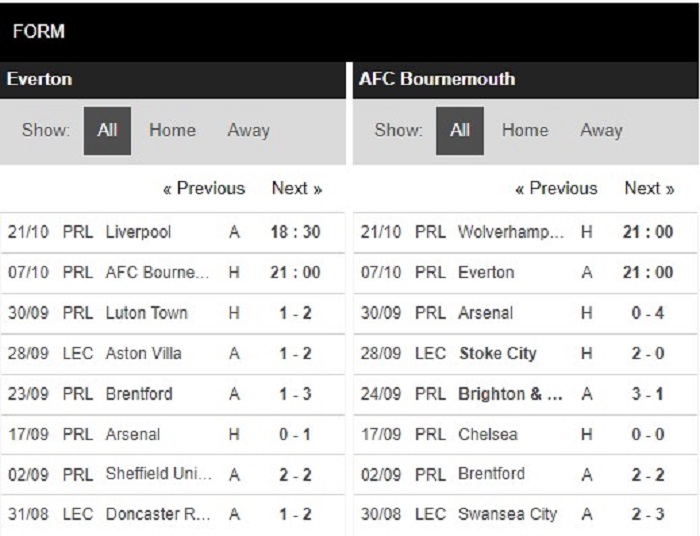700x536 pixels.
Task: Go to Previous Everton fixtures
Action: pos(204,188)
